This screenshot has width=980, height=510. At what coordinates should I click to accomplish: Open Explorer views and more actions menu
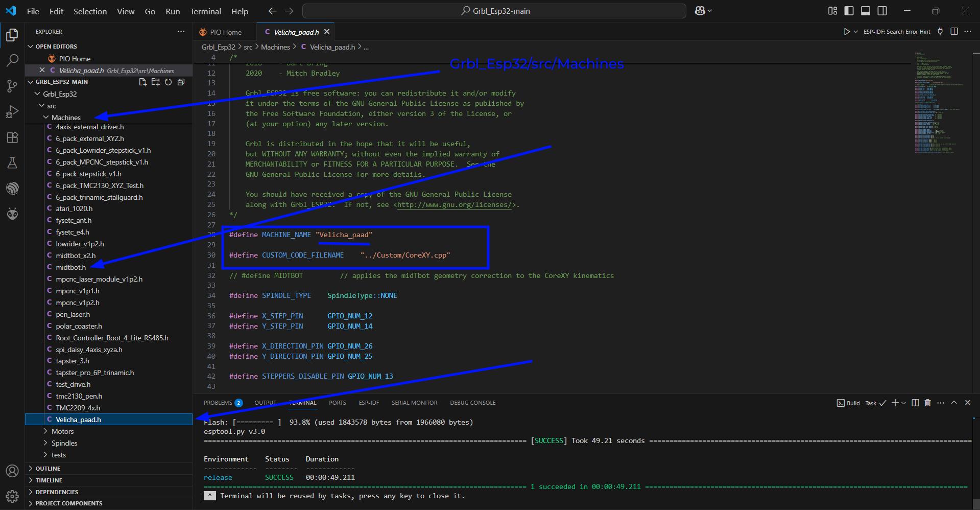(x=181, y=32)
